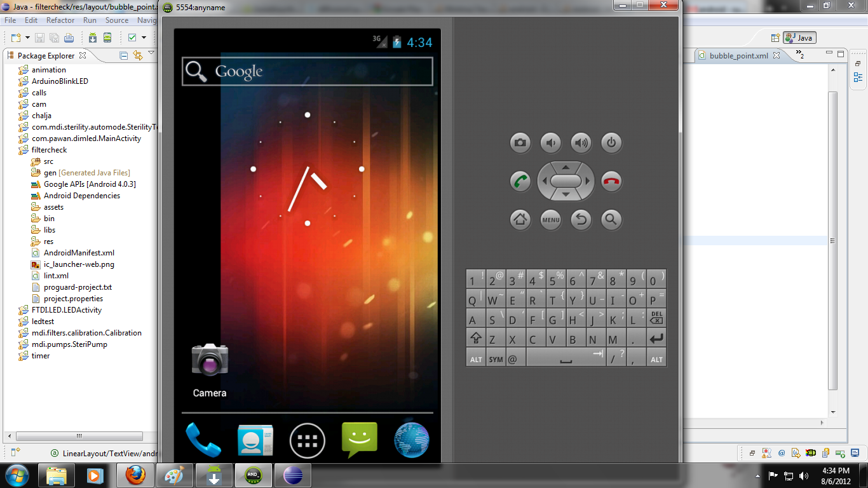868x488 pixels.
Task: Click the emulator camera hardware button
Action: pos(520,142)
